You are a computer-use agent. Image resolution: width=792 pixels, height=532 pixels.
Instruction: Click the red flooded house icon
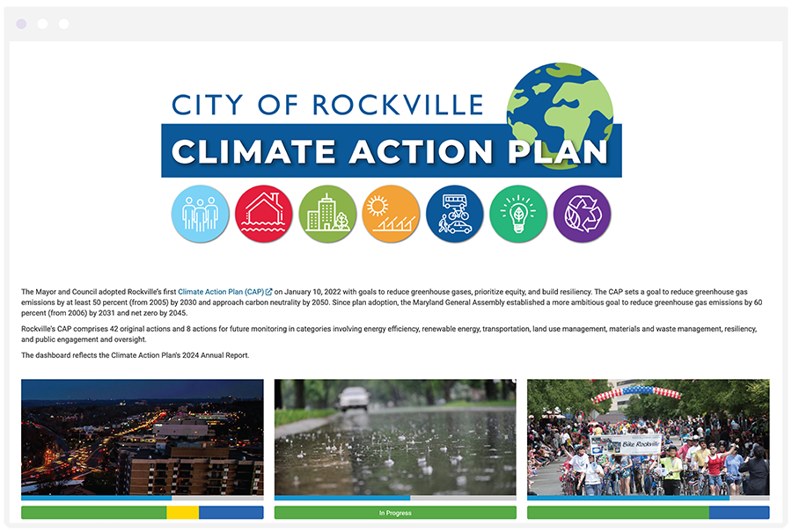click(x=264, y=214)
